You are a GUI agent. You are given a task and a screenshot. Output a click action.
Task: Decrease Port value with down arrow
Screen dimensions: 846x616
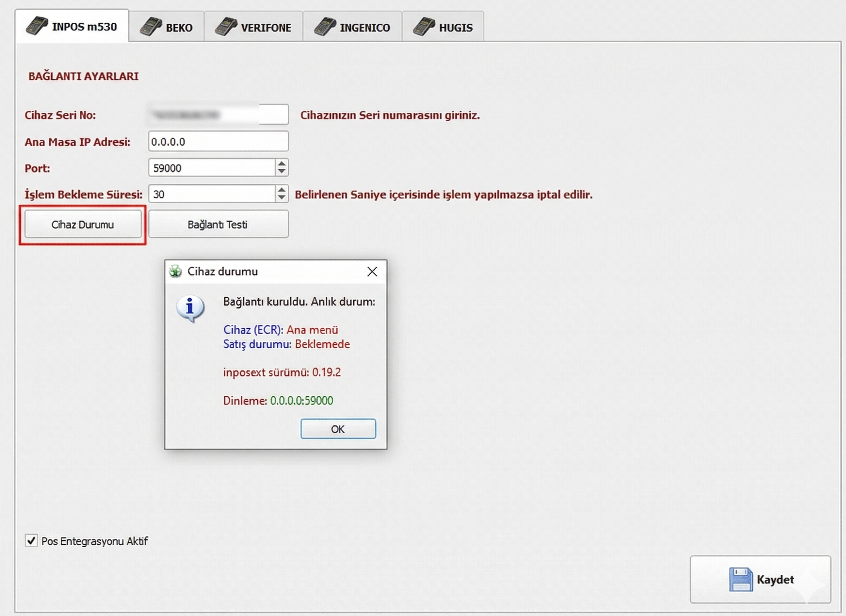coord(282,172)
